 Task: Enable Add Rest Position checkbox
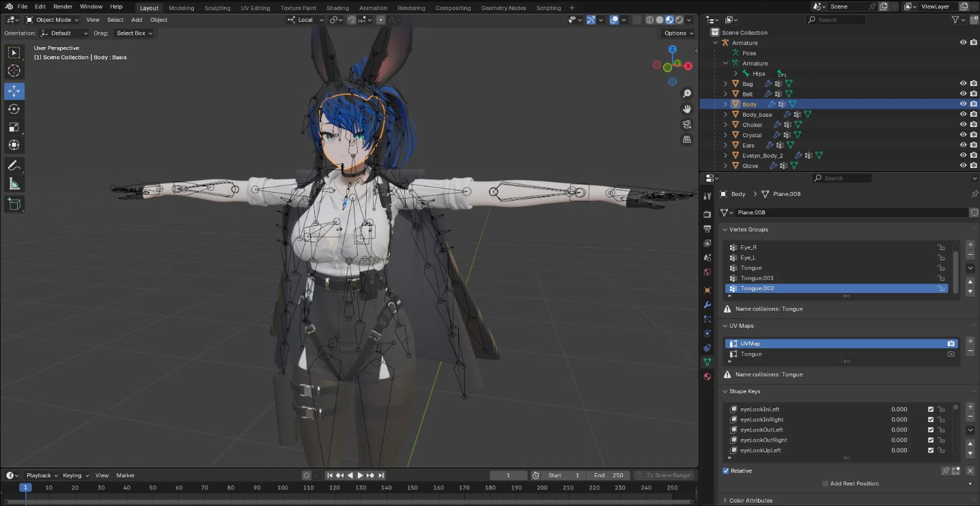pos(825,483)
